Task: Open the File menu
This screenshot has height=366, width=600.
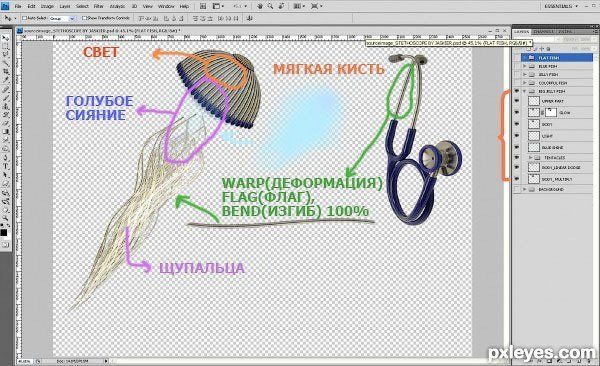Action: [18, 6]
